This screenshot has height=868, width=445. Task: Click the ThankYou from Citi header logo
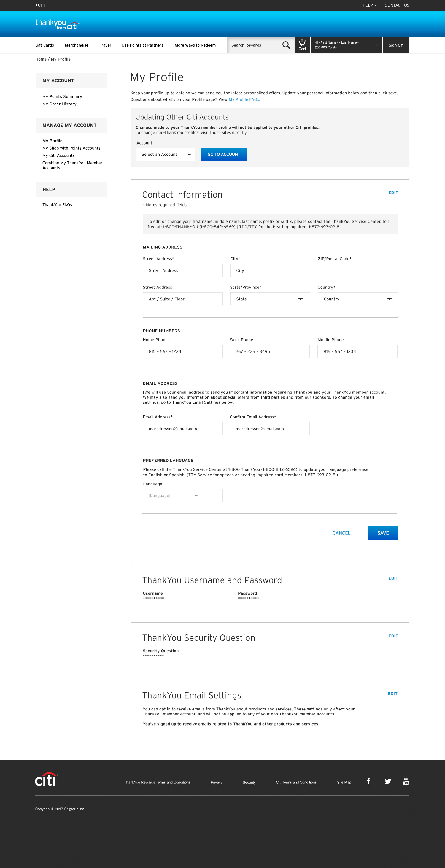[x=57, y=24]
